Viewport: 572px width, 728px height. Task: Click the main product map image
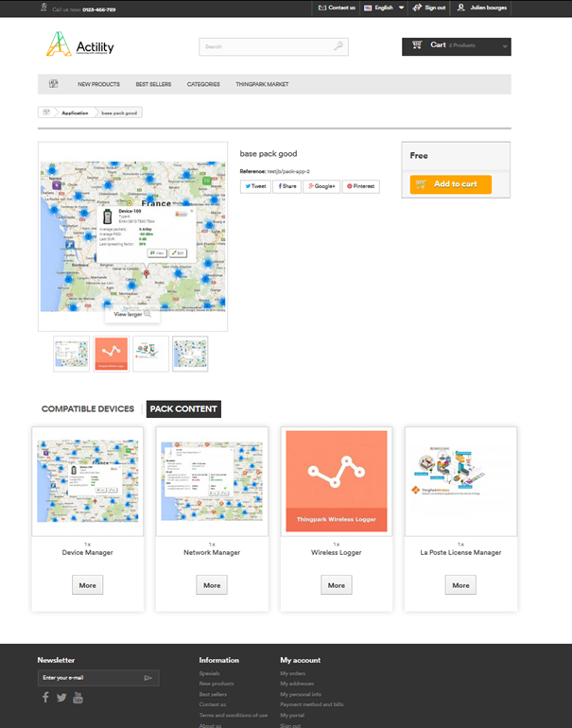132,236
